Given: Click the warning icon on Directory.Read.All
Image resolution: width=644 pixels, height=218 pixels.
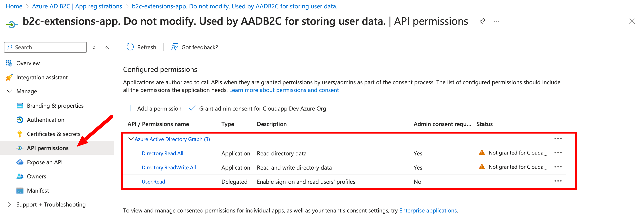Looking at the screenshot, I should pyautogui.click(x=482, y=153).
